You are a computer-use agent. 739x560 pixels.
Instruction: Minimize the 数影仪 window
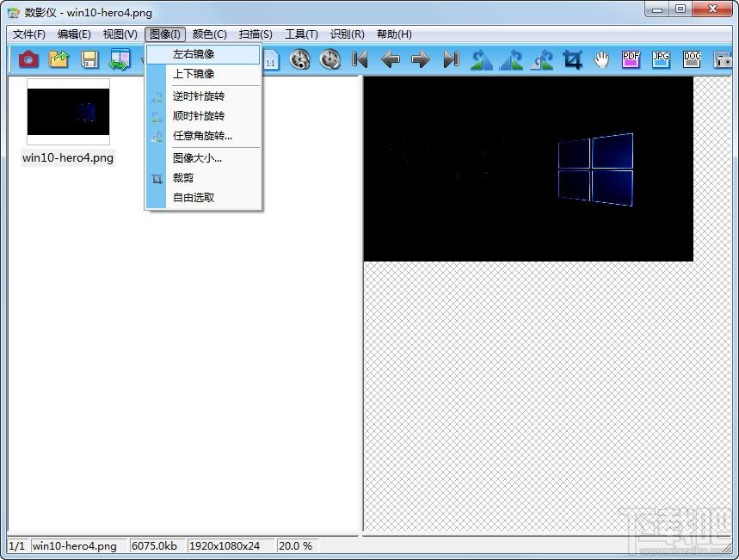(x=657, y=9)
